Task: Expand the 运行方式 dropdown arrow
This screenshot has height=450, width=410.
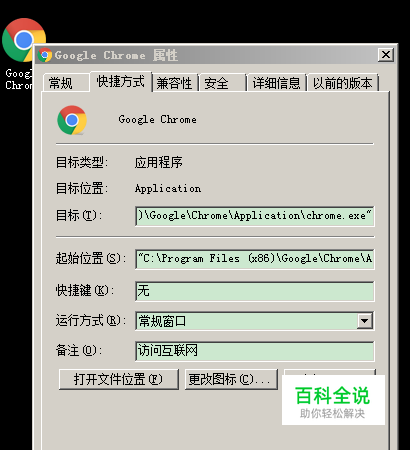Action: coord(365,321)
